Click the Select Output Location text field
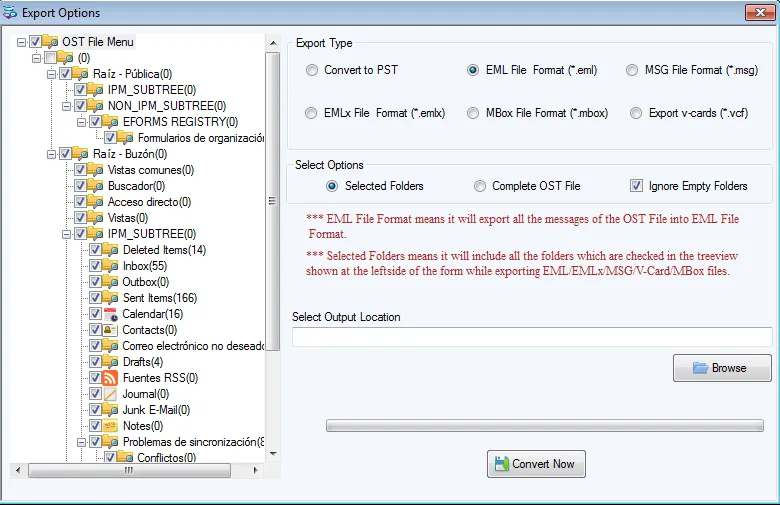 pos(532,337)
